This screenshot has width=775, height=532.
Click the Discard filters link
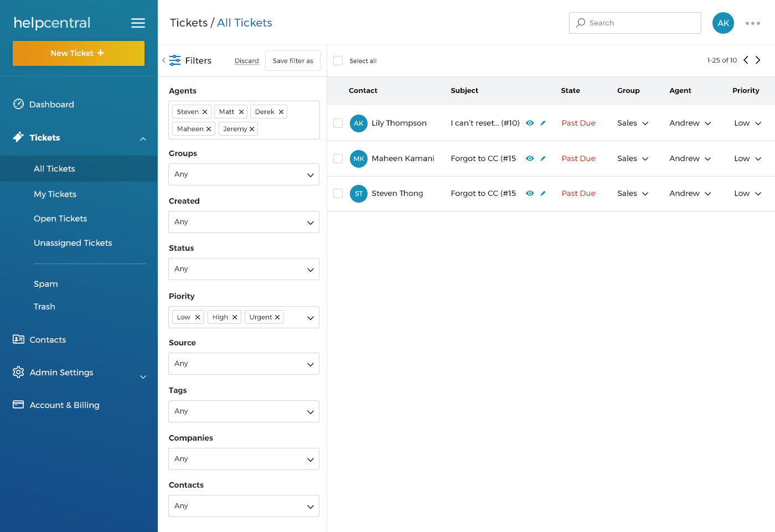tap(246, 61)
